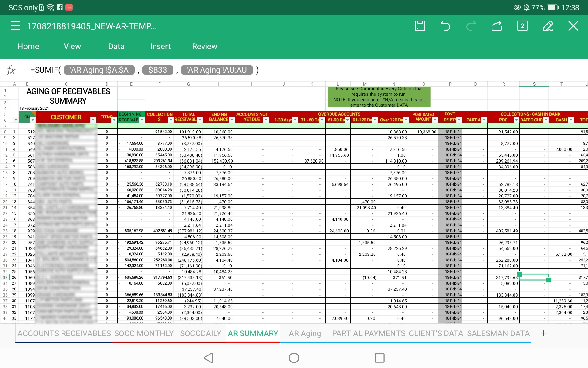Viewport: 588px width, 368px height.
Task: Click the redo arrow icon
Action: pos(471,26)
